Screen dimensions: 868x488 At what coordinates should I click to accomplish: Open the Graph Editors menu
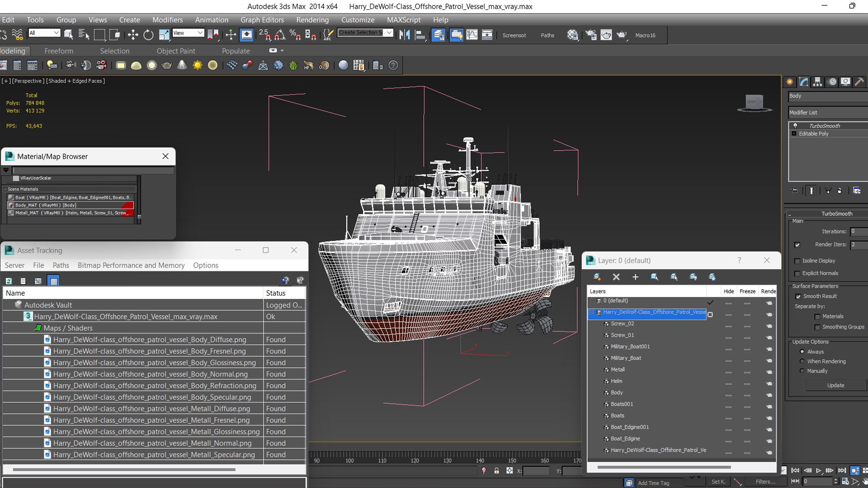point(262,20)
